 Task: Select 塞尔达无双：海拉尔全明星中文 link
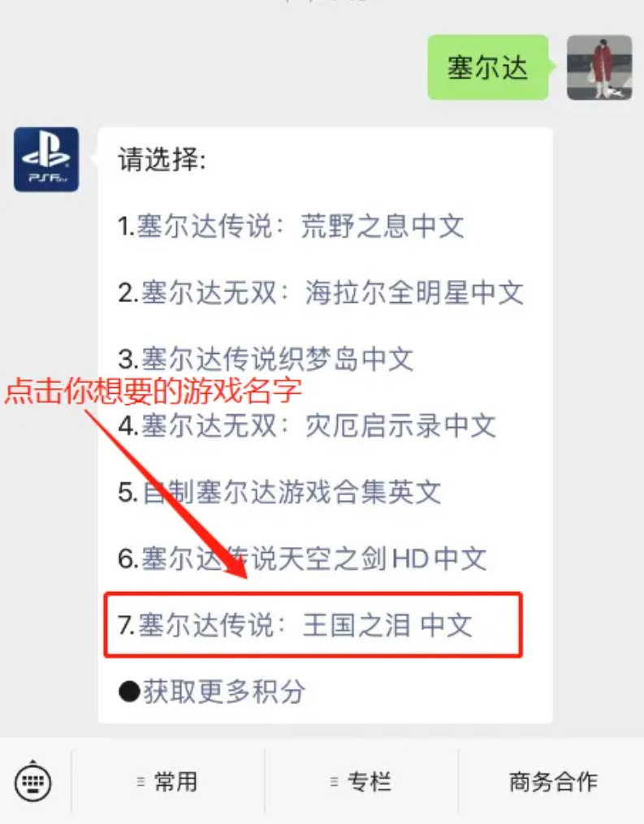pos(332,293)
